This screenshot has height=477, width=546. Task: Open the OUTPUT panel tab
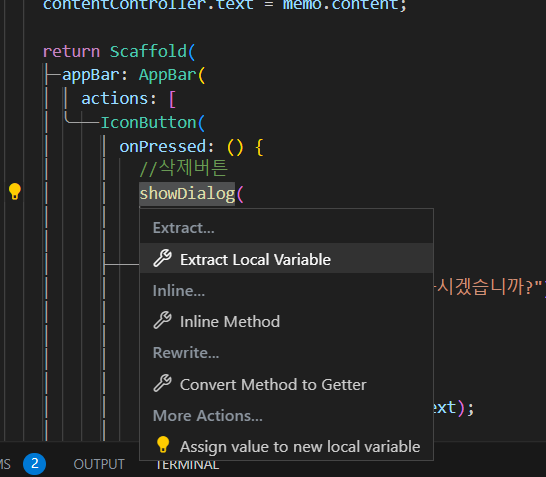coord(99,464)
